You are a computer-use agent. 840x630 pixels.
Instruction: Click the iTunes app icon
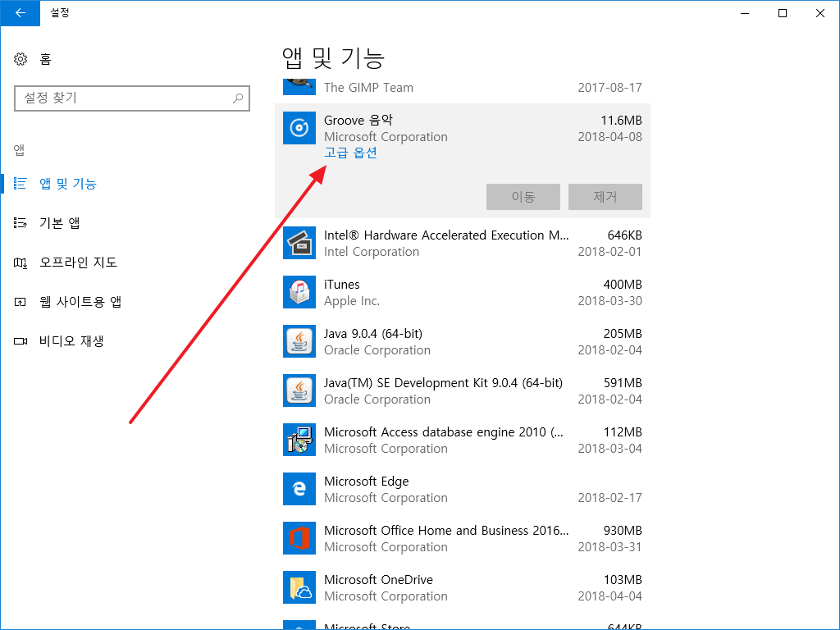(x=299, y=292)
